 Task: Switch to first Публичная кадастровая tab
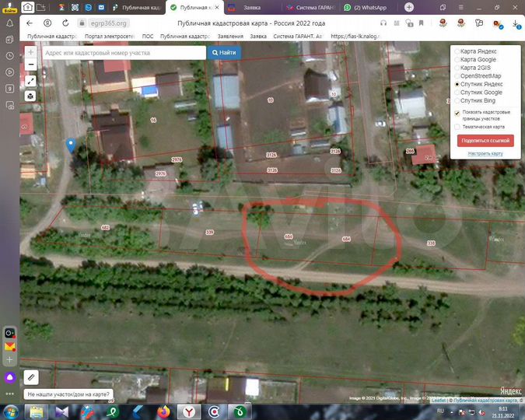point(137,7)
